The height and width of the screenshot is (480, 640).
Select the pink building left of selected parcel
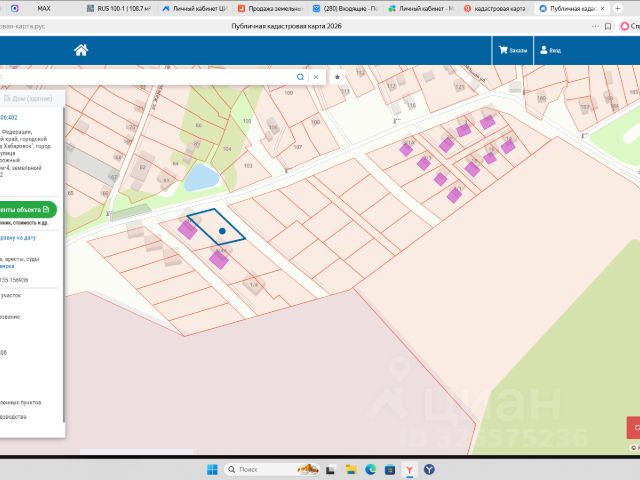(188, 230)
